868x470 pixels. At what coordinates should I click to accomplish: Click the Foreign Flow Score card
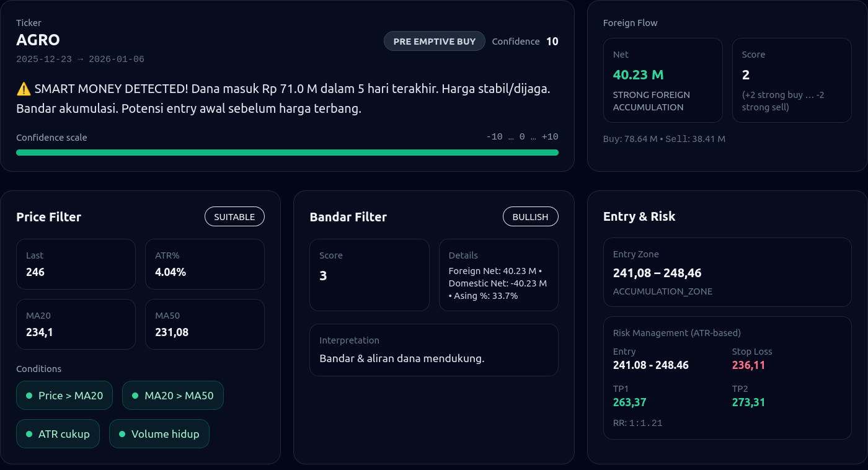[792, 81]
